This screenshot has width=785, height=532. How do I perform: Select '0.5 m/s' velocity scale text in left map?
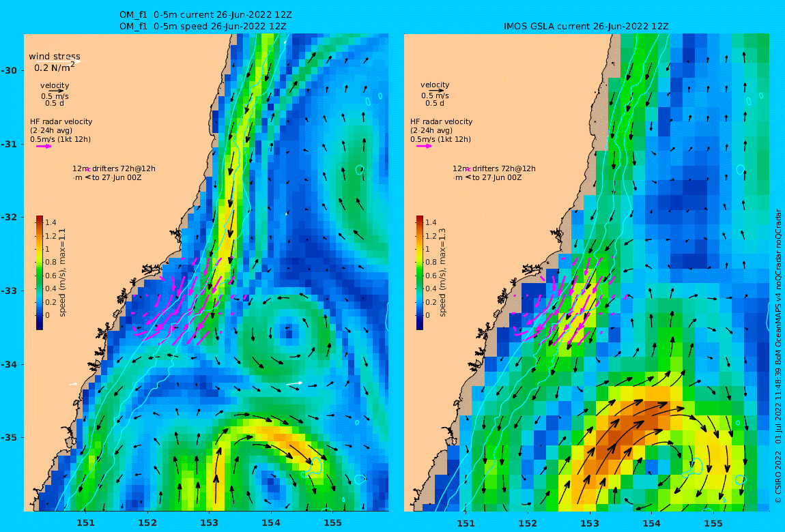pyautogui.click(x=55, y=96)
